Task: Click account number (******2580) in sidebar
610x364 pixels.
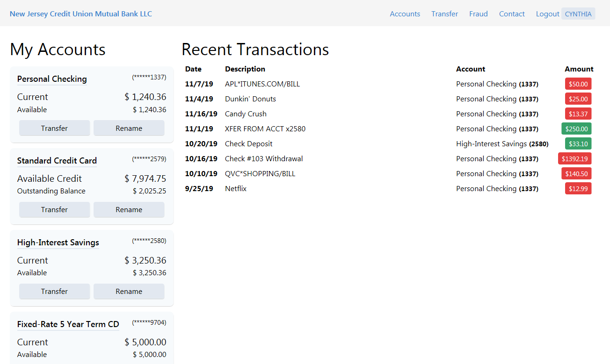Action: point(149,241)
